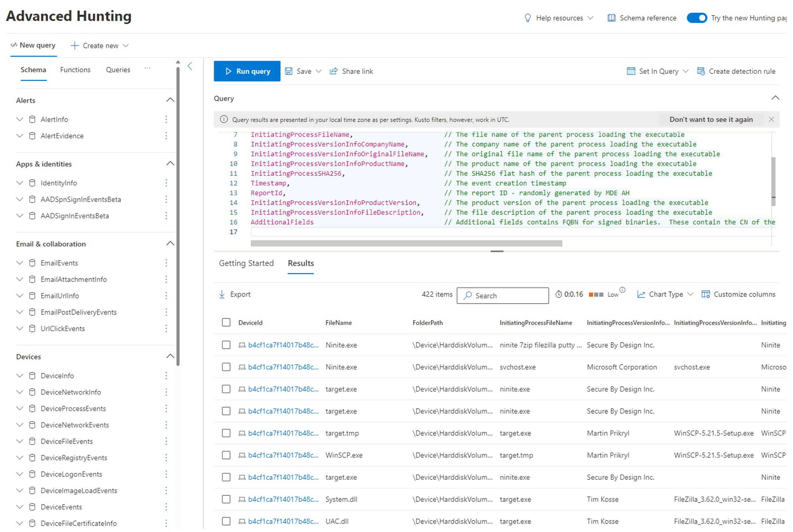793x532 pixels.
Task: Click the Share link icon
Action: [334, 71]
